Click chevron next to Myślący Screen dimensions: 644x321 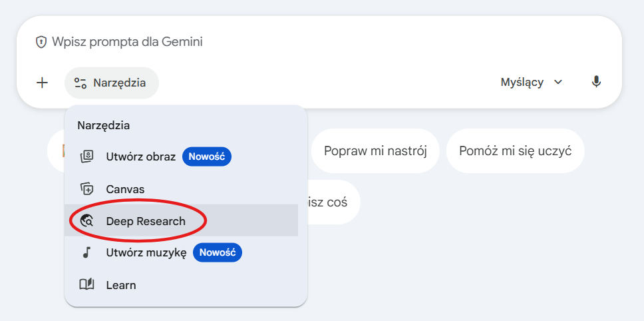pos(558,82)
